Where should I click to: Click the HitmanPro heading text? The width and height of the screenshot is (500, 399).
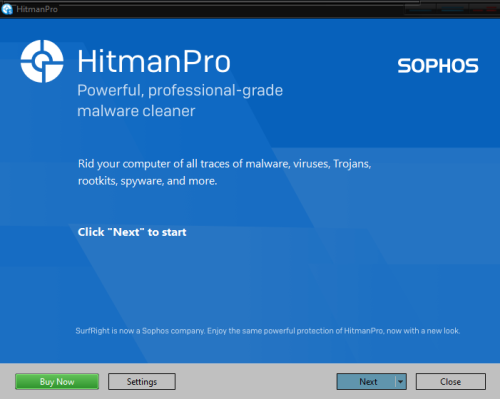154,61
